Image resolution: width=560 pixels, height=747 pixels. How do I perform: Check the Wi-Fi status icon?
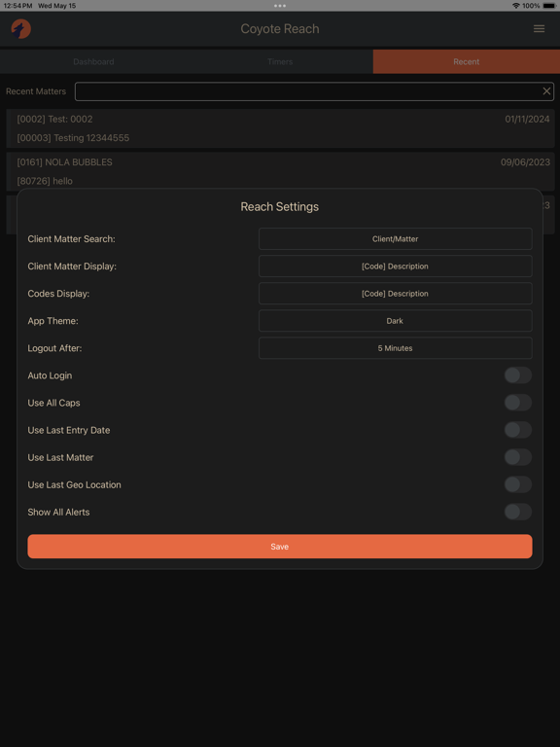tap(515, 6)
